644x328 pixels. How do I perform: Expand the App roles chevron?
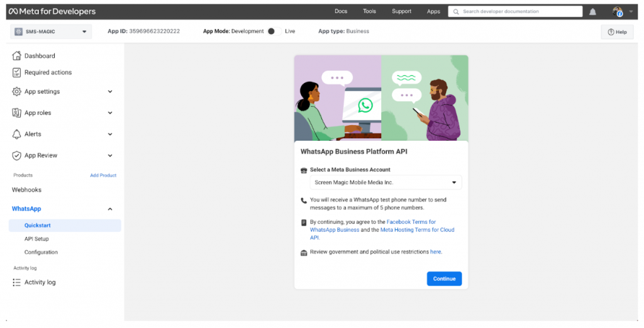coord(110,113)
